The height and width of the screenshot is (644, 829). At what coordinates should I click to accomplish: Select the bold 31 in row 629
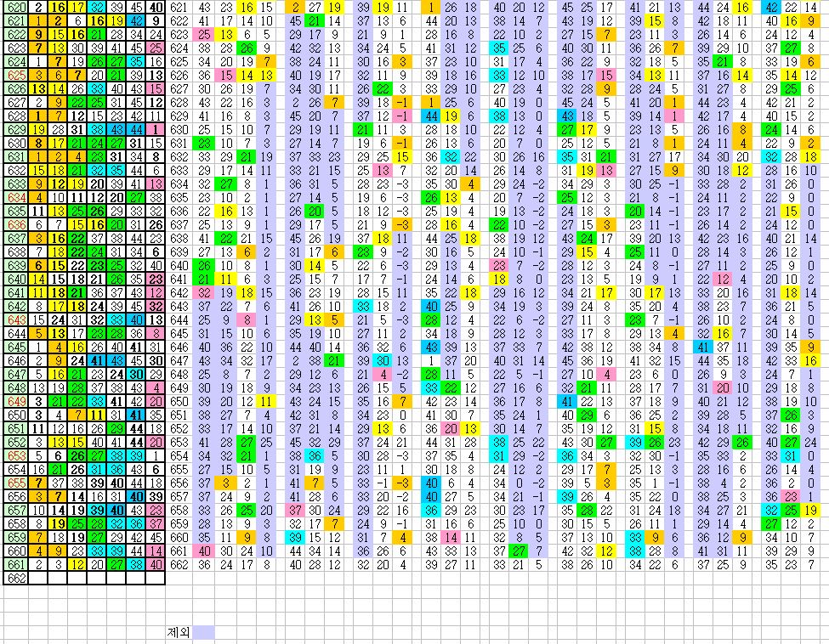point(77,130)
